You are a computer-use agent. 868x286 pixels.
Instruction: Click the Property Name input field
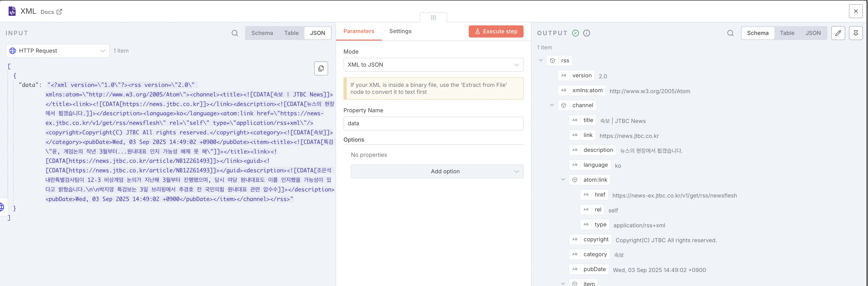click(433, 123)
